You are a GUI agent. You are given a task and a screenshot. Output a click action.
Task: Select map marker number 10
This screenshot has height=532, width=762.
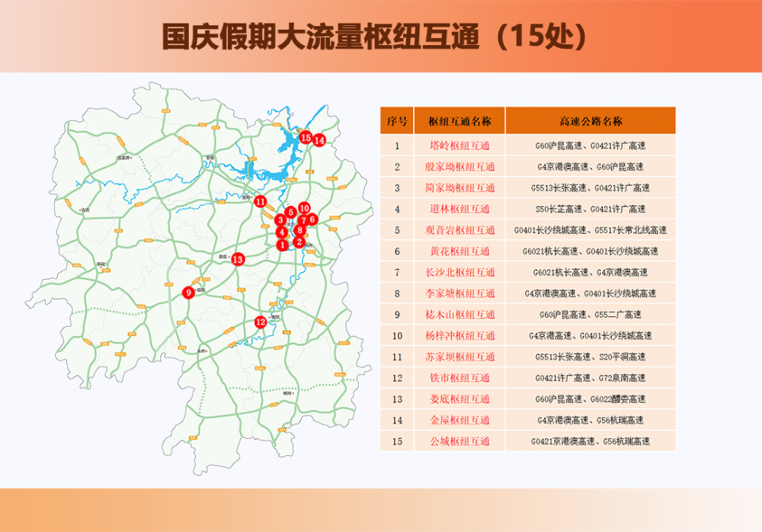304,208
